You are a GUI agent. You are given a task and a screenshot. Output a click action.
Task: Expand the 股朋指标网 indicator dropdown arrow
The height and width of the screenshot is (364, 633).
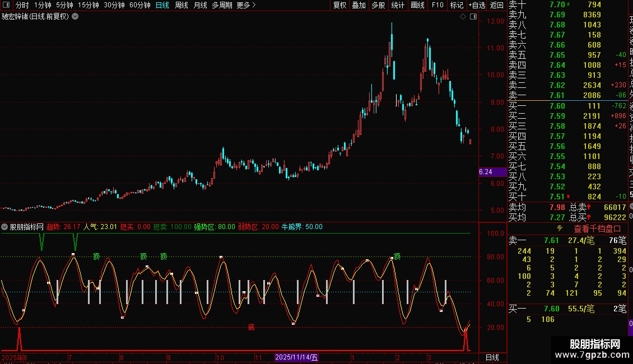pos(4,227)
